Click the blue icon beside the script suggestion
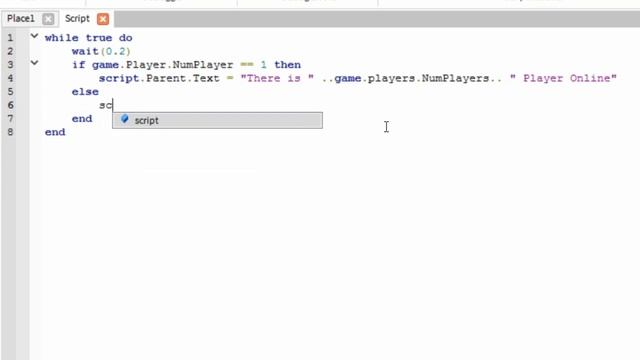Image resolution: width=640 pixels, height=360 pixels. click(124, 119)
